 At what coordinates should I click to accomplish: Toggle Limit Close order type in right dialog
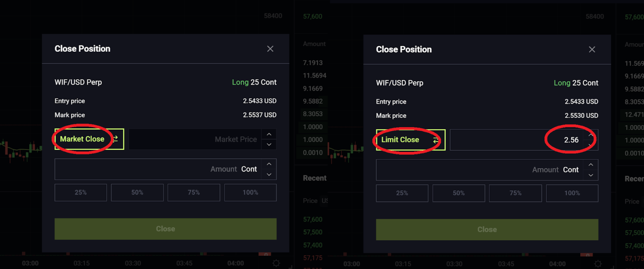tap(411, 140)
